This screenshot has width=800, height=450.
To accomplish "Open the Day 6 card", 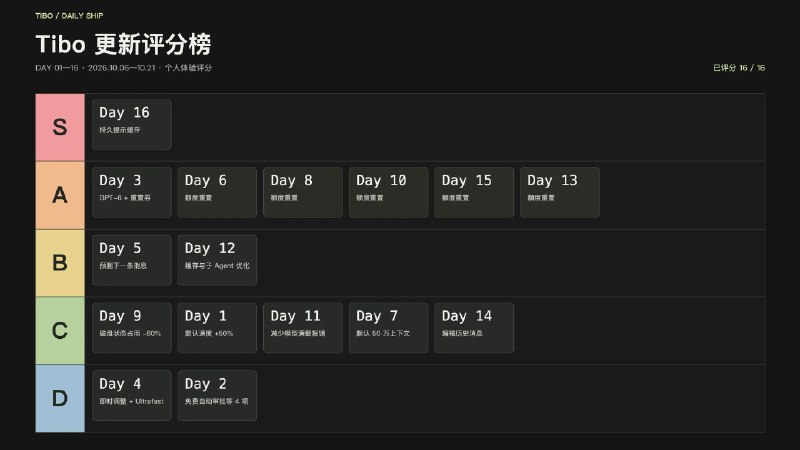I will (x=217, y=192).
